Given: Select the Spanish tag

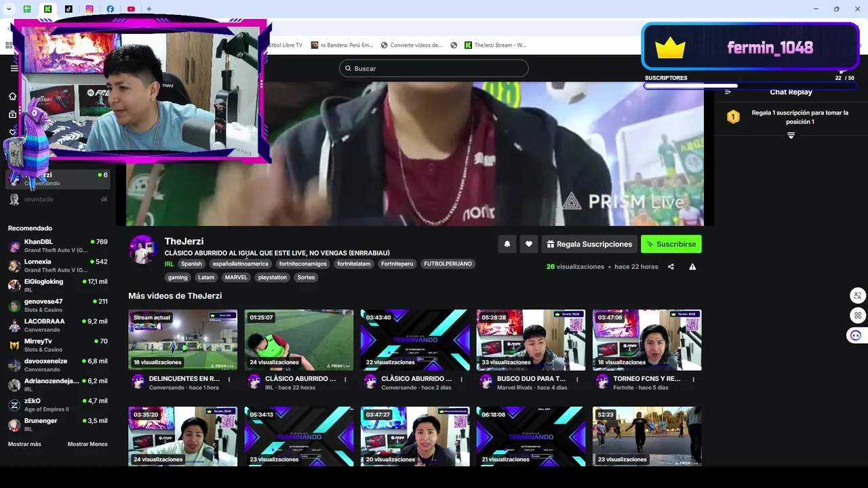Looking at the screenshot, I should [x=191, y=264].
